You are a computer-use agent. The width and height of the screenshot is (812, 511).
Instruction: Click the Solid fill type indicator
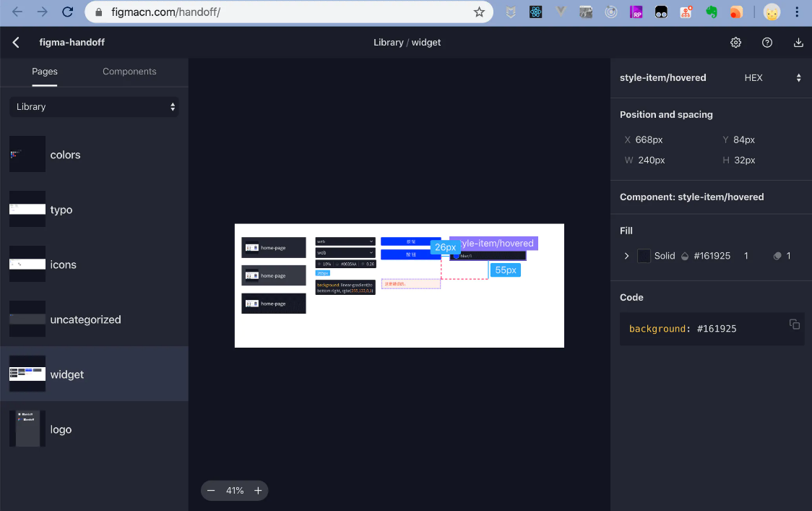coord(665,256)
